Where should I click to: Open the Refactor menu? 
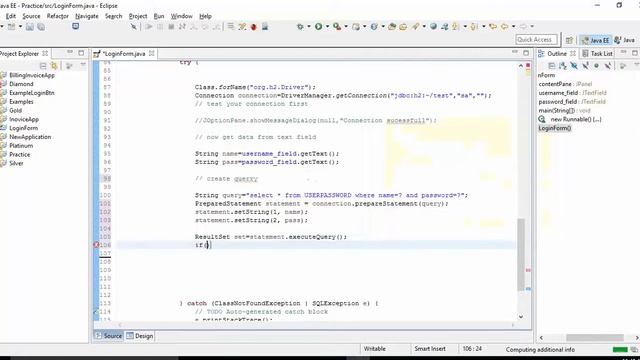58,16
